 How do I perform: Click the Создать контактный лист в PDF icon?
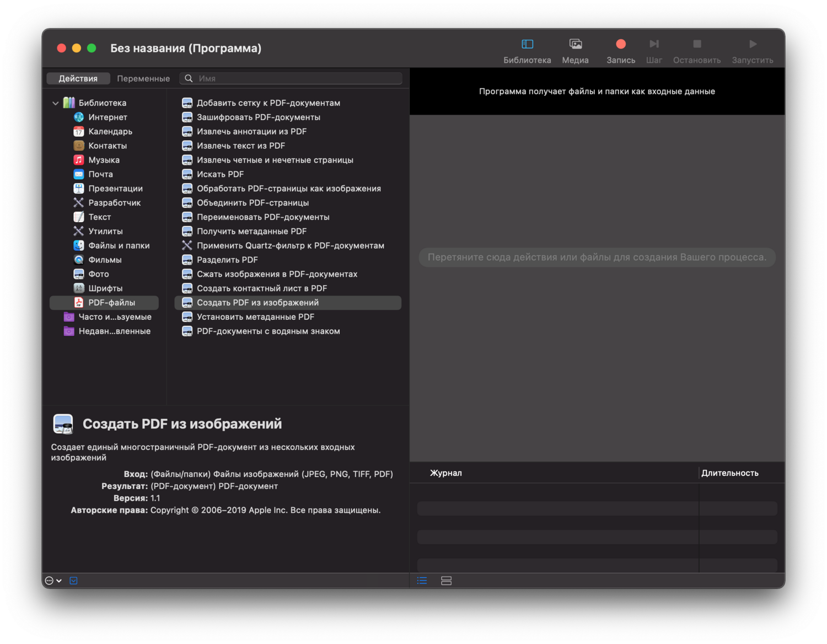point(187,288)
